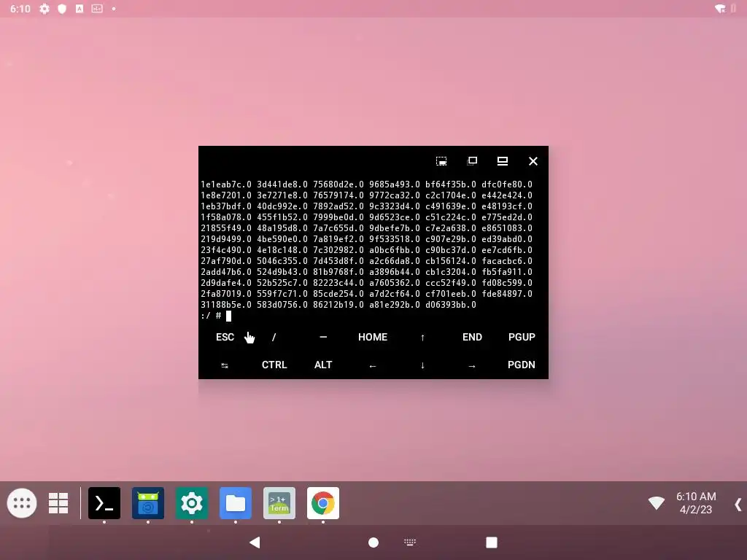Image resolution: width=747 pixels, height=560 pixels.
Task: Tap the settings gear in status bar
Action: pos(44,9)
